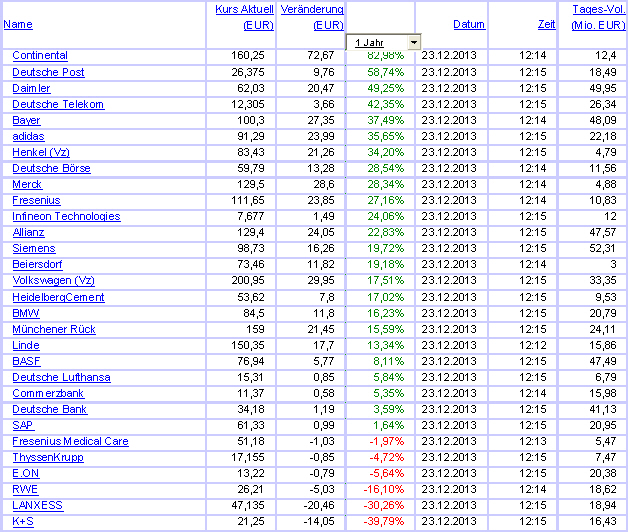This screenshot has width=630, height=532.
Task: Select Volkswagen price 200,95
Action: coord(248,281)
